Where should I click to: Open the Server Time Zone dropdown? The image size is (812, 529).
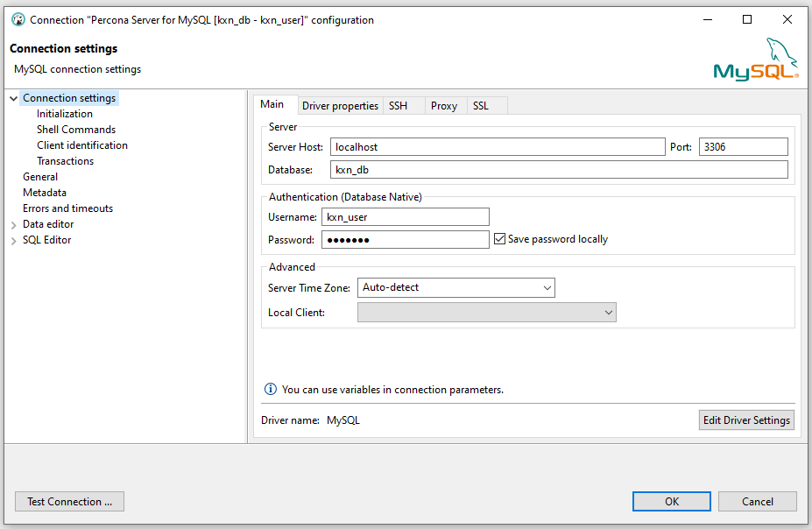point(455,287)
